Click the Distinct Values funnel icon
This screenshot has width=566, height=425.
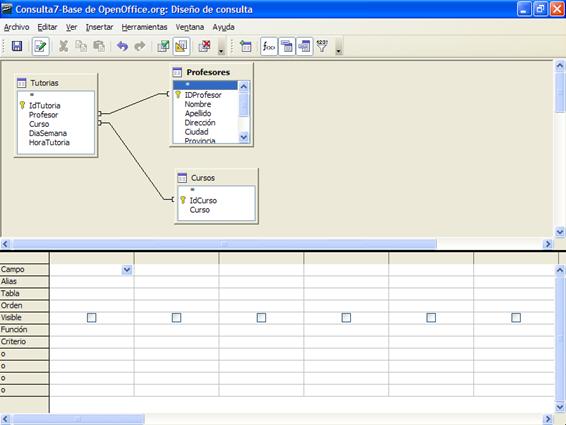pyautogui.click(x=322, y=46)
